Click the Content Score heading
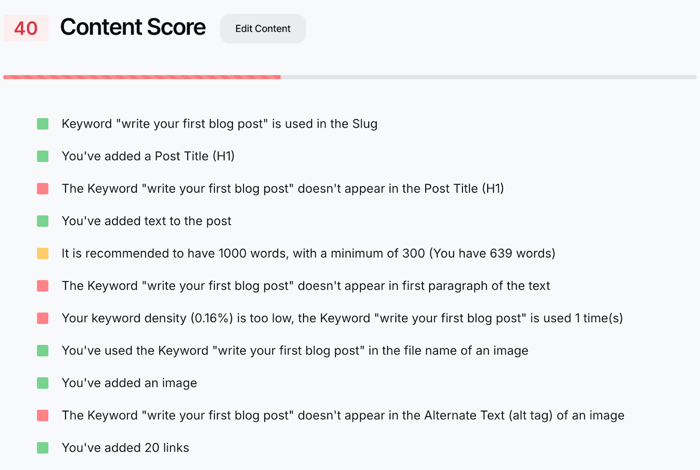Viewport: 700px width, 470px height. click(133, 28)
